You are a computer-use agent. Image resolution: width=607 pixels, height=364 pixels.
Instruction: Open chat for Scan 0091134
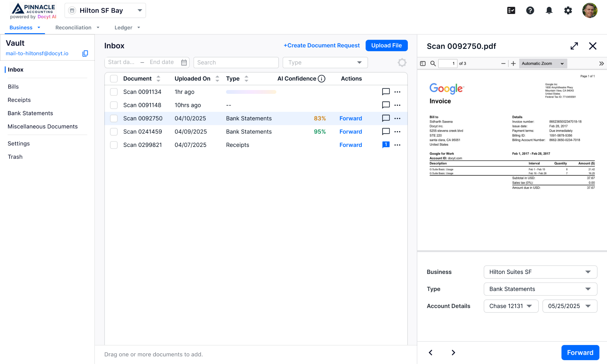(386, 92)
